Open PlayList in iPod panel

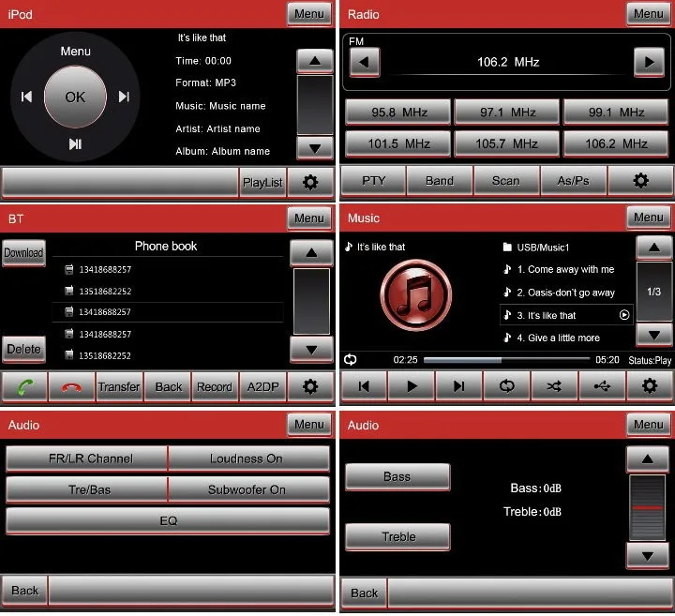pos(262,182)
